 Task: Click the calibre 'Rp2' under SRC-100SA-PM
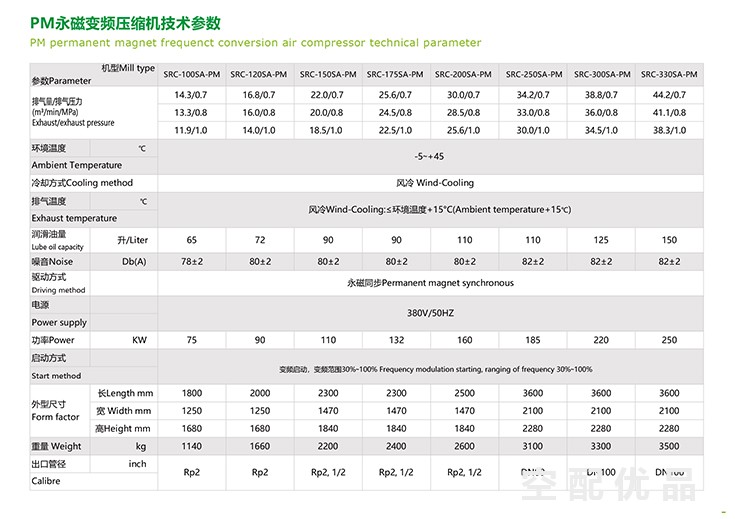click(x=192, y=472)
